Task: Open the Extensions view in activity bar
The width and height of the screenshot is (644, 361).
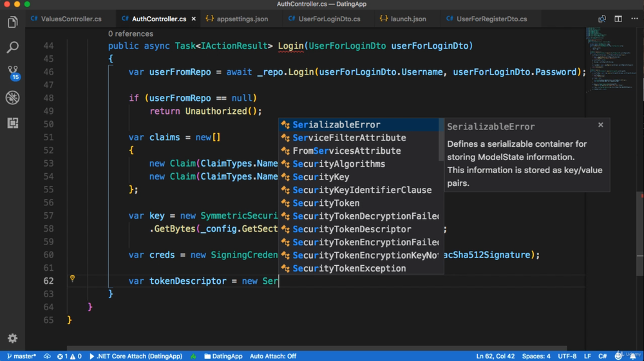Action: pyautogui.click(x=12, y=123)
